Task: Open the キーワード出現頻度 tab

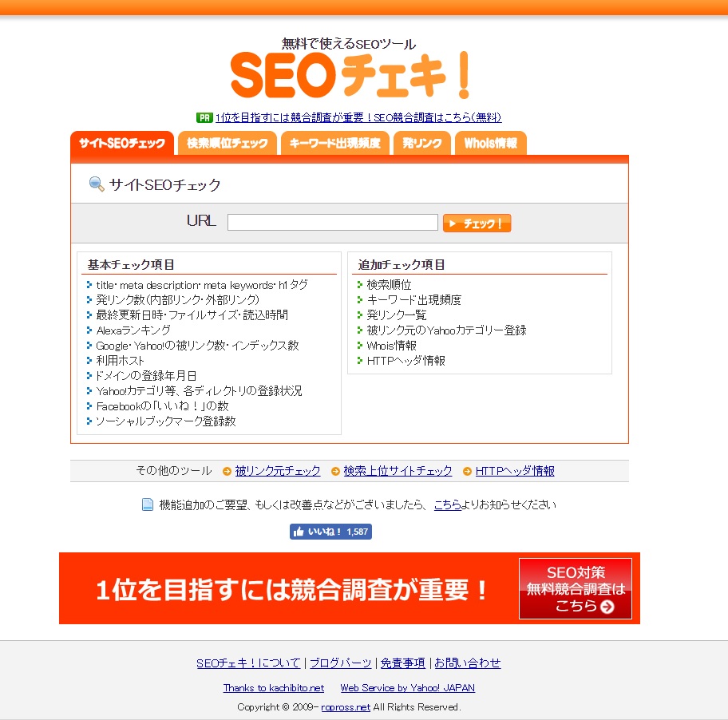Action: (335, 143)
